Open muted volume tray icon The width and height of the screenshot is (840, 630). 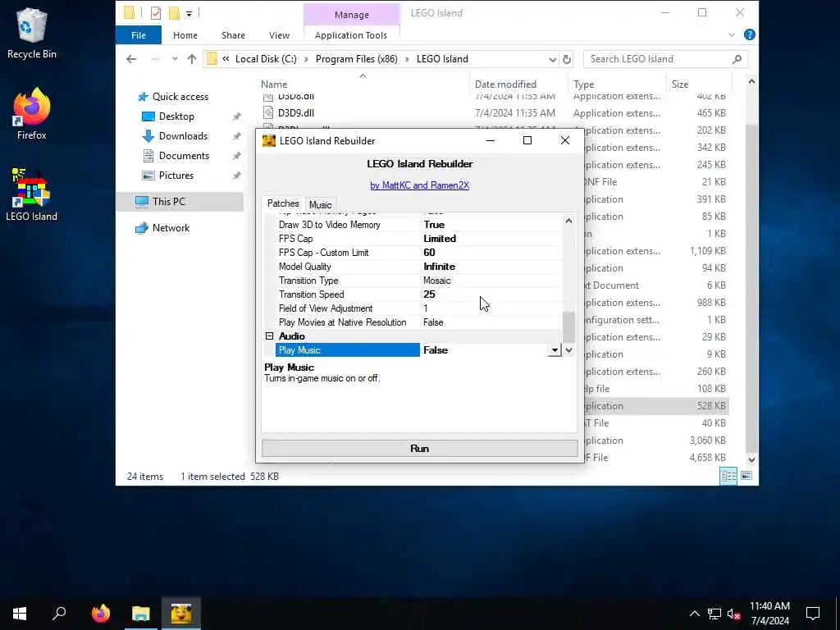pos(734,614)
